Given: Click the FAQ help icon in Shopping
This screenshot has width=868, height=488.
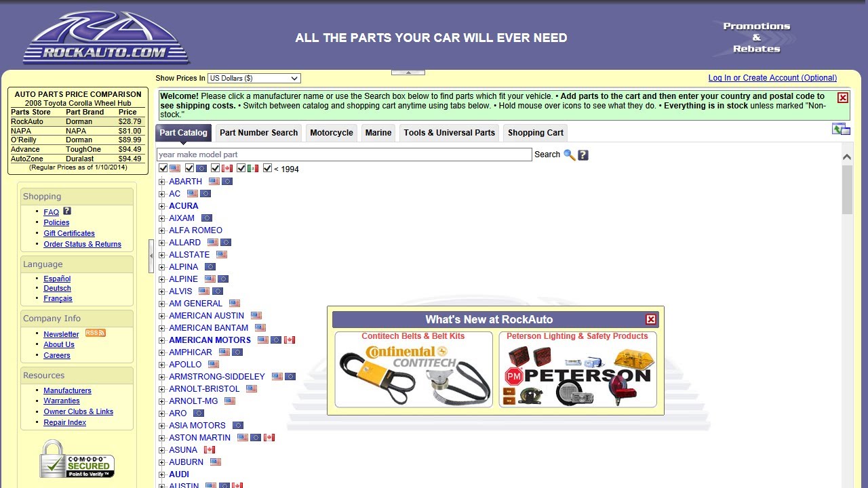Looking at the screenshot, I should pos(67,211).
